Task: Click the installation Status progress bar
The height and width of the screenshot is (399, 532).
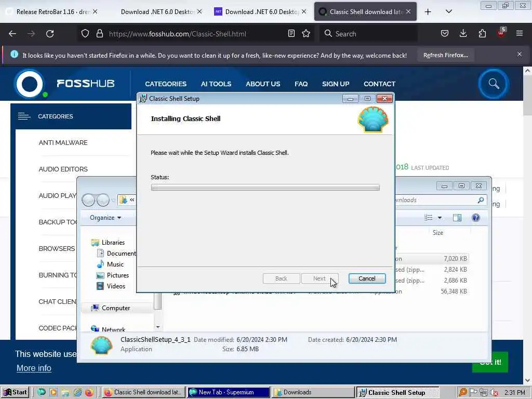Action: coord(265,187)
